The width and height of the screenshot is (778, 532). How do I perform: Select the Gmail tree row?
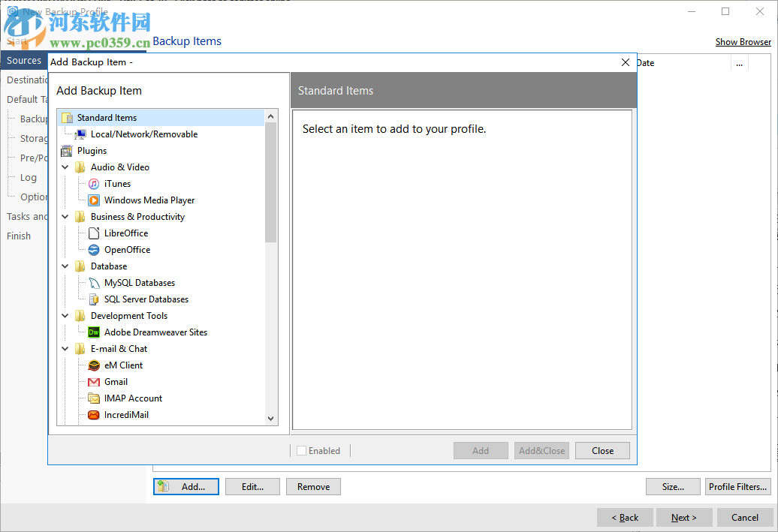point(116,382)
